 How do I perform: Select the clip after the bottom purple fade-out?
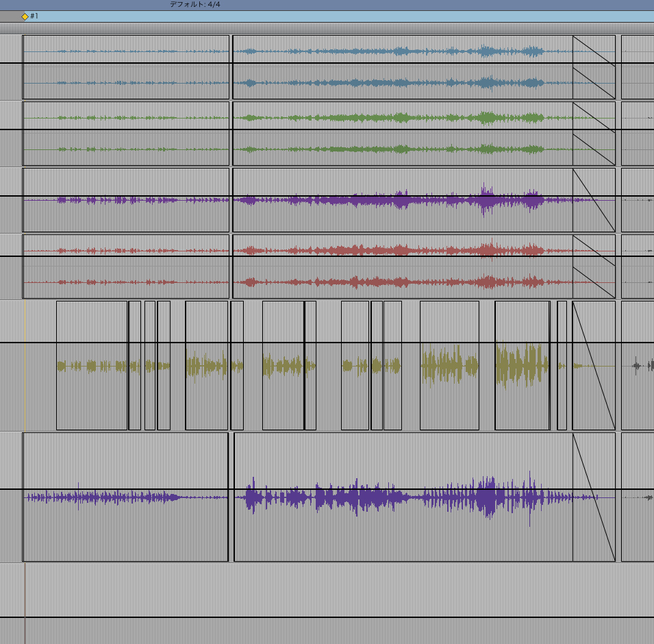click(638, 497)
